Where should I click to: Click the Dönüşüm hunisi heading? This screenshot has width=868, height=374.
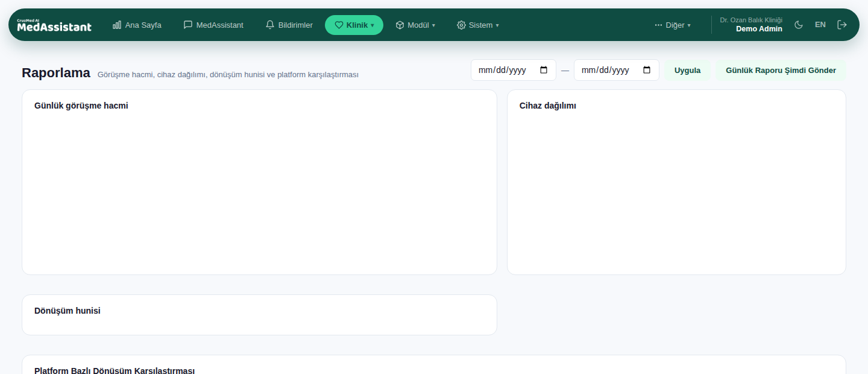tap(68, 311)
